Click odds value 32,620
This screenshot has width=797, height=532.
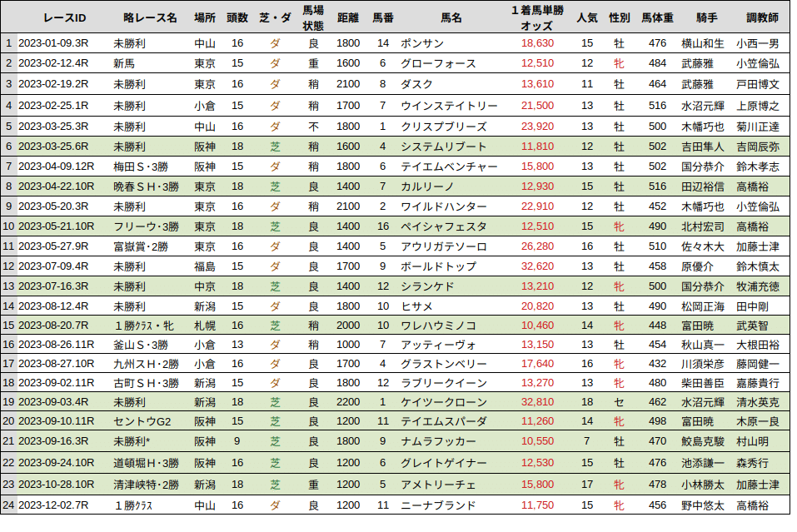click(x=537, y=266)
